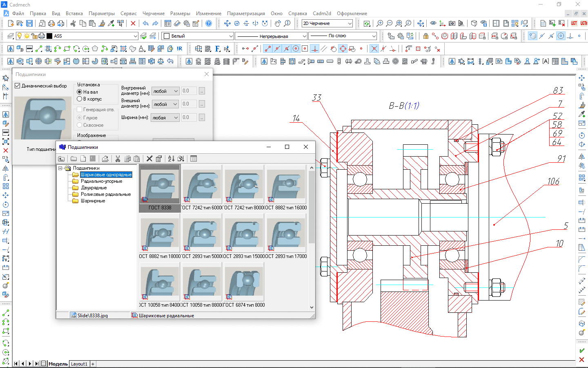Image resolution: width=588 pixels, height=368 pixels.
Task: Click the cut scissors icon in bearings browser
Action: tap(118, 159)
